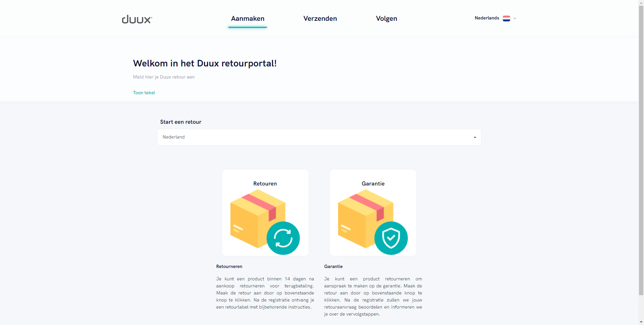The width and height of the screenshot is (644, 325).
Task: Click the shield checkmark warranty icon
Action: [391, 238]
